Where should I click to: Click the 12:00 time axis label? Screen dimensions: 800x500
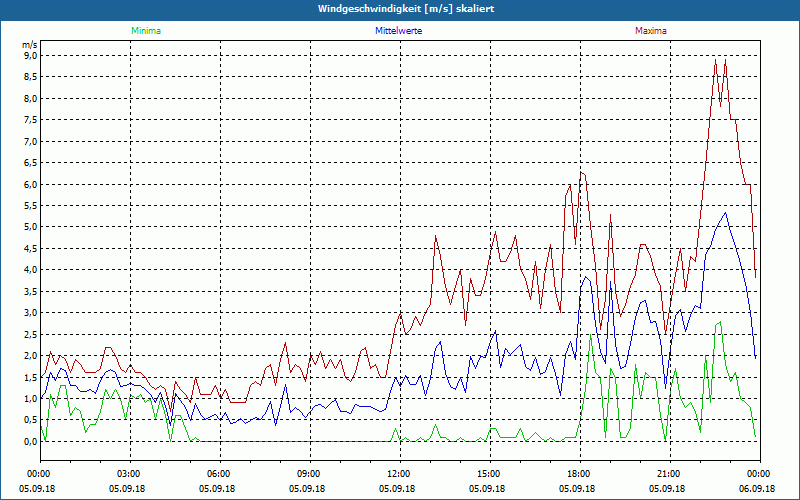coord(400,474)
